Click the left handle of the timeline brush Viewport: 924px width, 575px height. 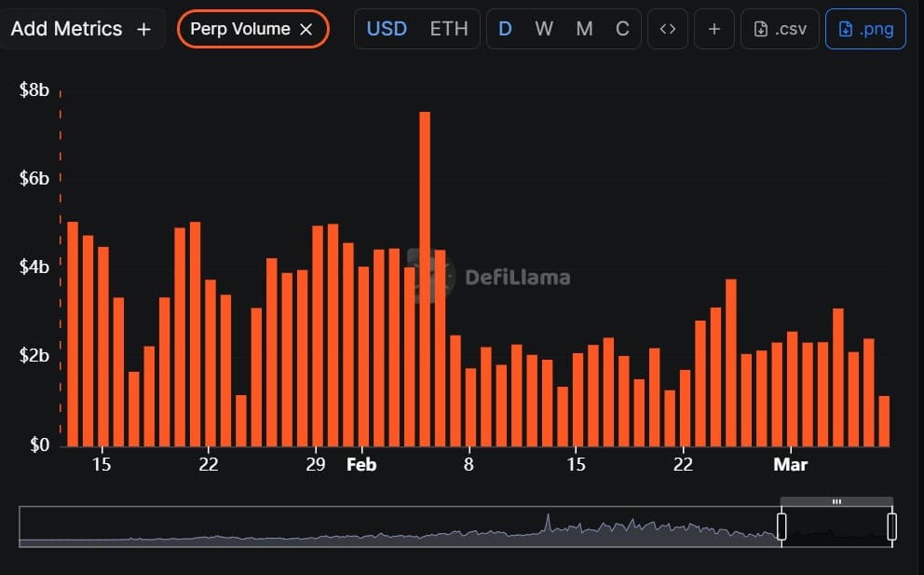782,527
